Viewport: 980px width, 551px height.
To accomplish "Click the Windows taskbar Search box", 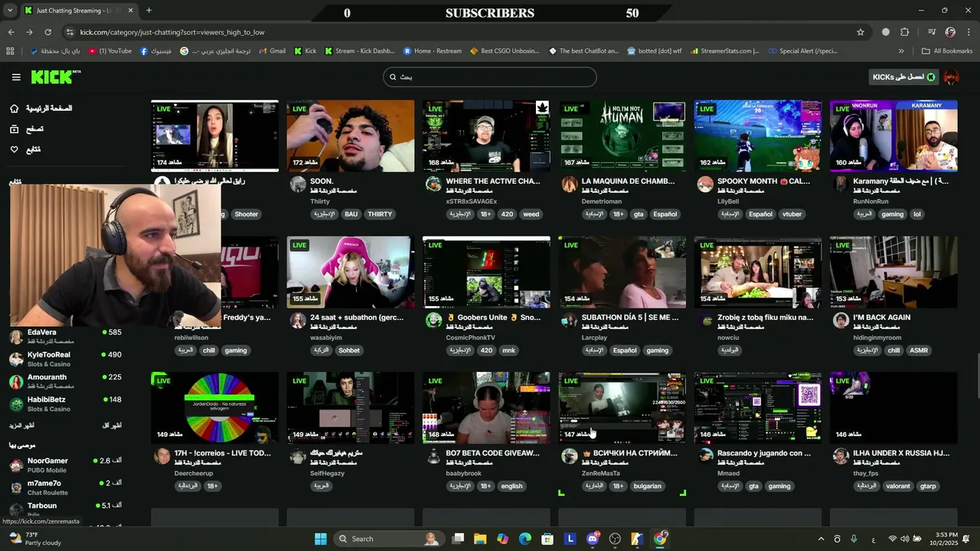I will (x=389, y=539).
